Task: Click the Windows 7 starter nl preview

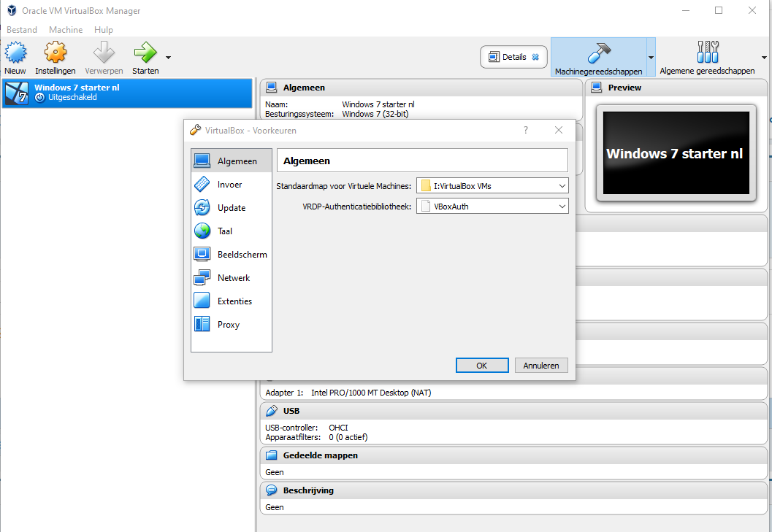Action: pos(676,153)
